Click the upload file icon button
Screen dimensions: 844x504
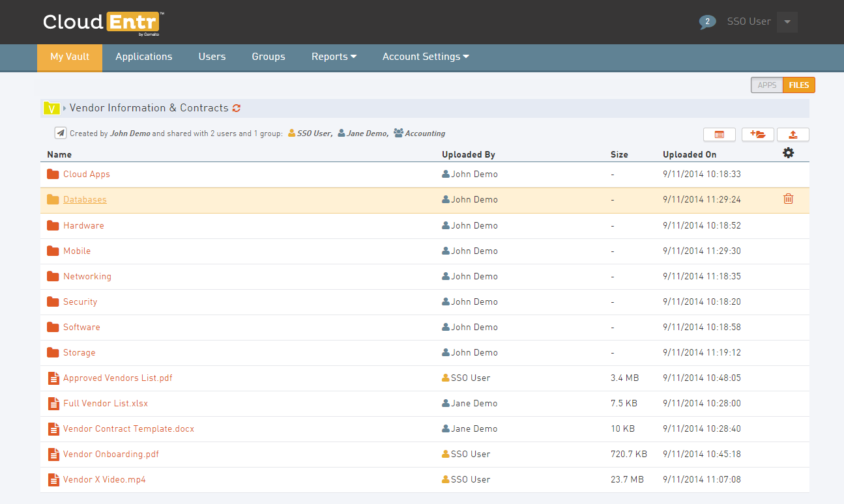coord(793,134)
